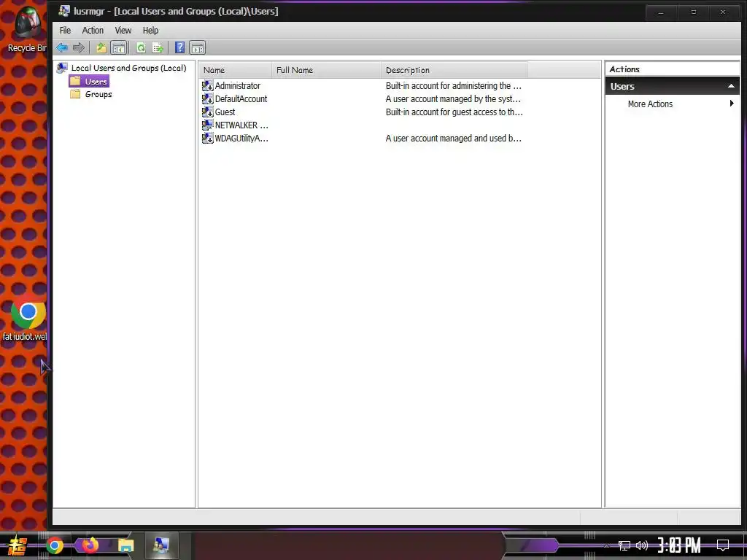Image resolution: width=747 pixels, height=560 pixels.
Task: Select the Administrator user name
Action: coord(237,86)
